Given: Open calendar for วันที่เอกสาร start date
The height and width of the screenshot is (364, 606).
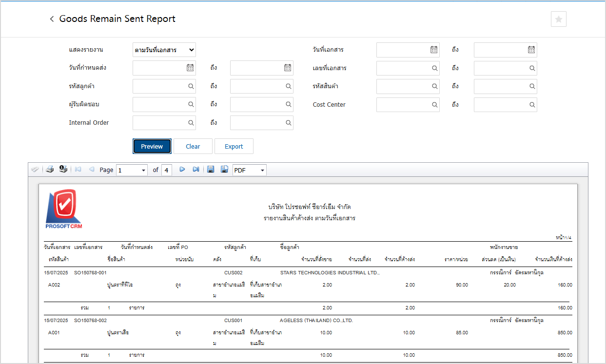Looking at the screenshot, I should [x=434, y=50].
